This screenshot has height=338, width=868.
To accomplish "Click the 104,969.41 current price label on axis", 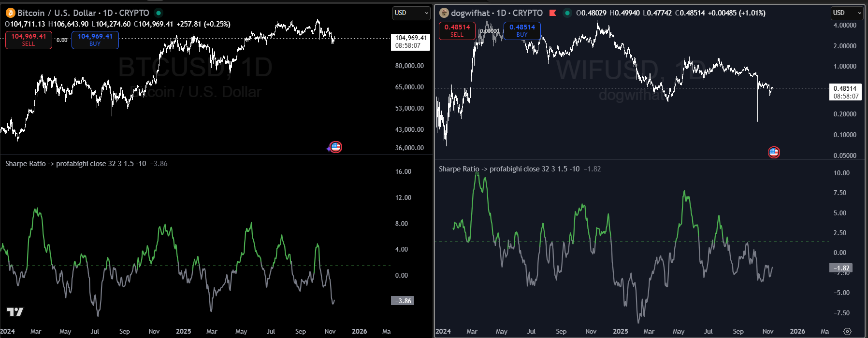I will point(410,42).
